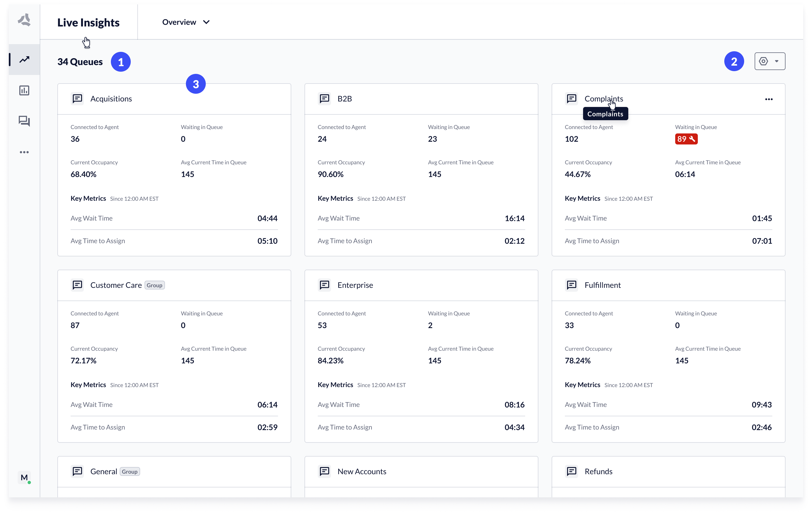This screenshot has height=515, width=812.
Task: Expand the Overview dropdown chevron
Action: [x=206, y=22]
